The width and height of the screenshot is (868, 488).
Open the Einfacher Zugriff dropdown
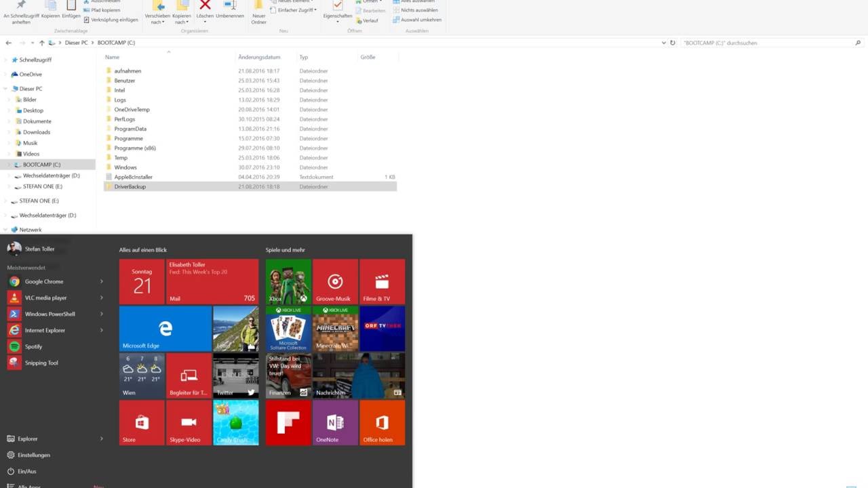click(294, 10)
